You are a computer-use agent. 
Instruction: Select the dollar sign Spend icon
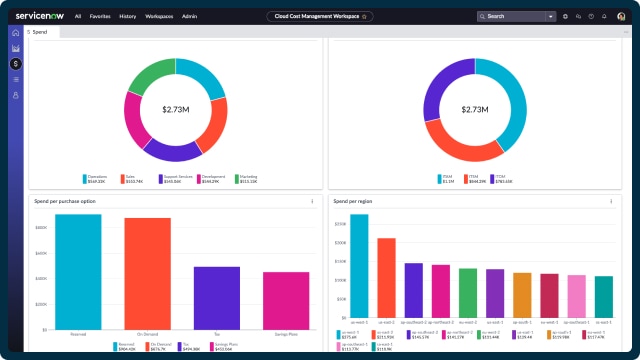click(x=16, y=64)
